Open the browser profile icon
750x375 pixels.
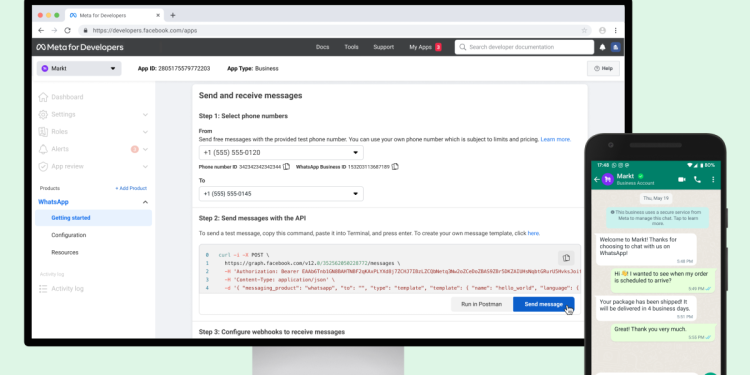pyautogui.click(x=602, y=30)
